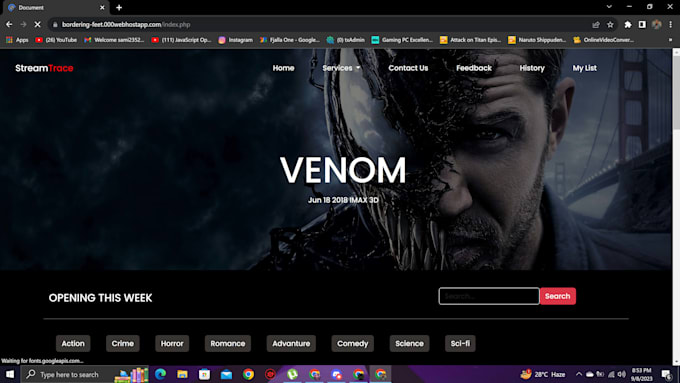Open Microsoft Edge from taskbar

tap(160, 374)
